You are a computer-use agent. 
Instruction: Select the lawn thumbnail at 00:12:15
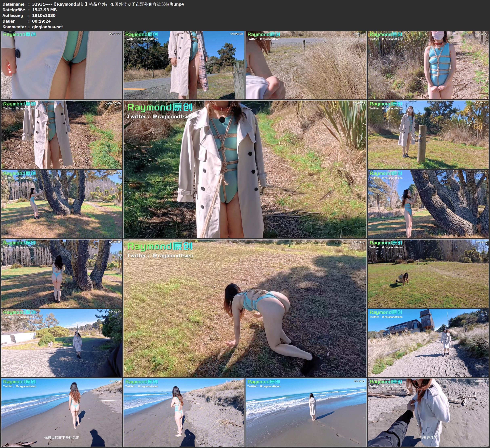pos(428,273)
